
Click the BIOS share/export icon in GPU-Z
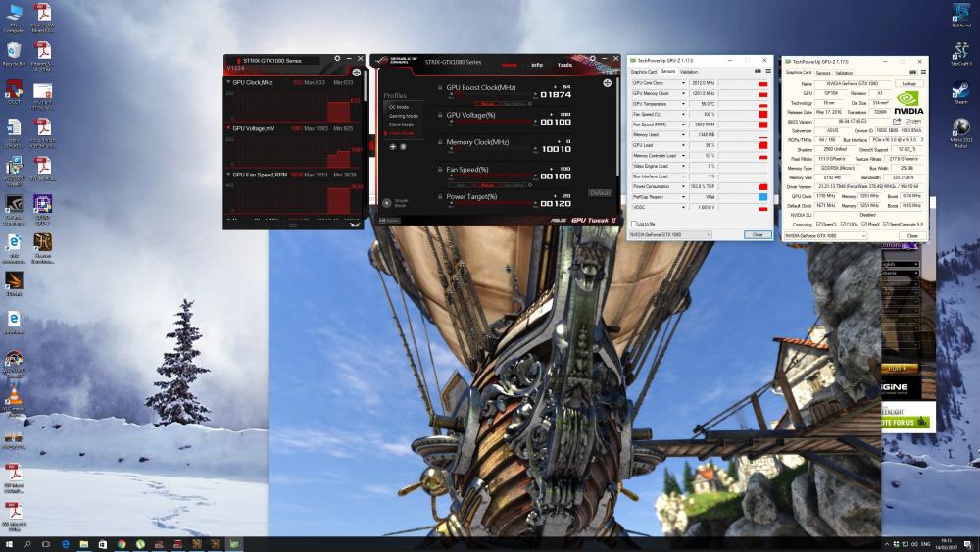click(x=897, y=122)
